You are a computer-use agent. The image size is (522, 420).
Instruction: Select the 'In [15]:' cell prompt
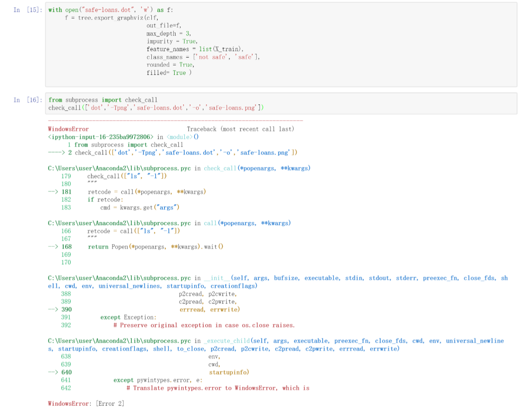(x=27, y=10)
